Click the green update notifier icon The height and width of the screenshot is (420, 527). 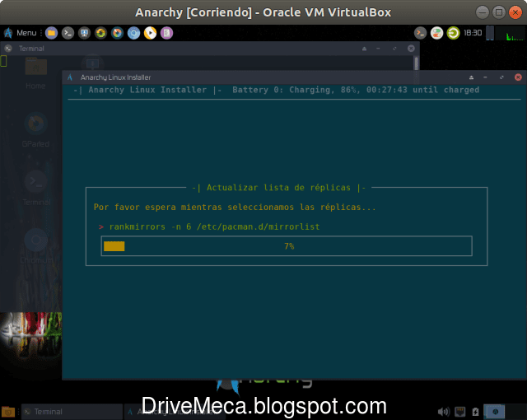click(454, 33)
